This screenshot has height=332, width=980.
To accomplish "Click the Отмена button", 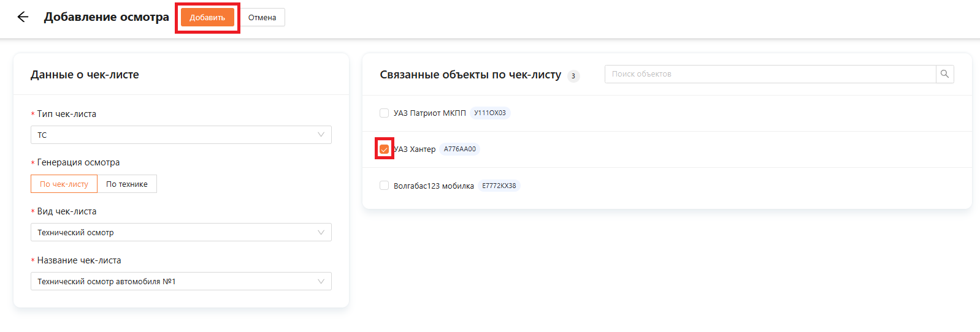I will (262, 17).
